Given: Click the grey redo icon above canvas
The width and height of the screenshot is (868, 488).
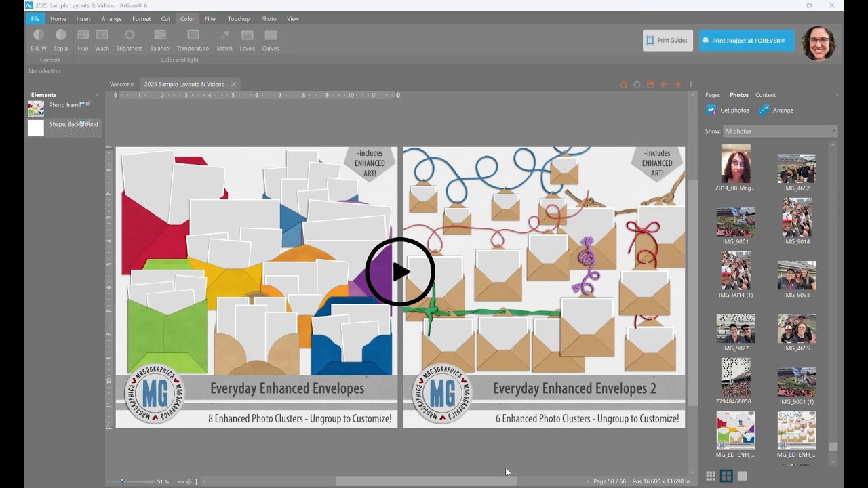Looking at the screenshot, I should tap(637, 85).
